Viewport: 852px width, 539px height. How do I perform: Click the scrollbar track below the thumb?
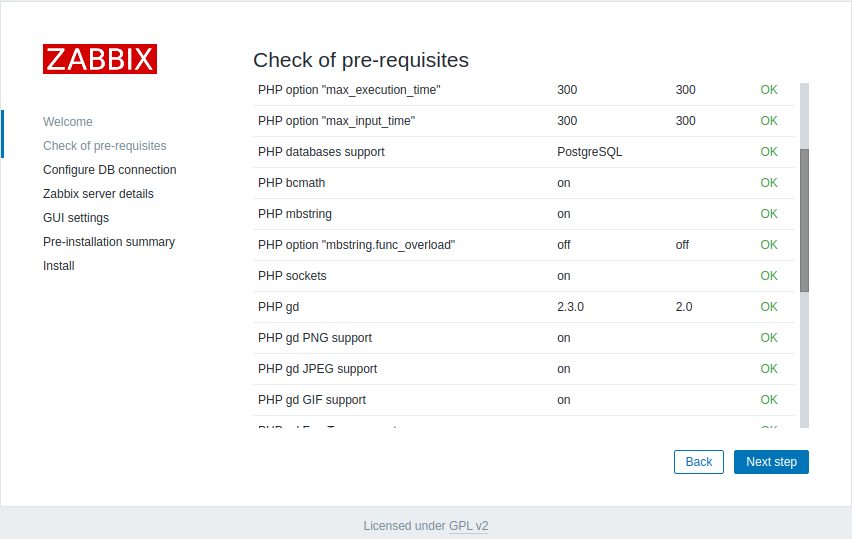click(804, 360)
